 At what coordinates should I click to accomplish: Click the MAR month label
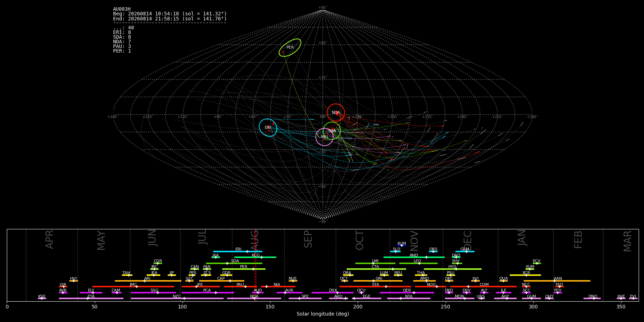(628, 241)
